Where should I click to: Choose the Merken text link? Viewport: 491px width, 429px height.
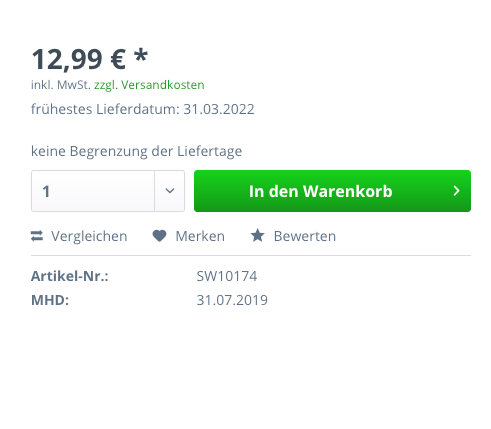(200, 236)
